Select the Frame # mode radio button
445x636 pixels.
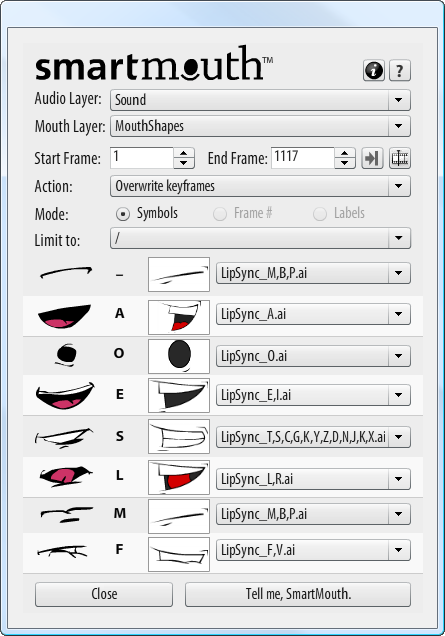220,214
